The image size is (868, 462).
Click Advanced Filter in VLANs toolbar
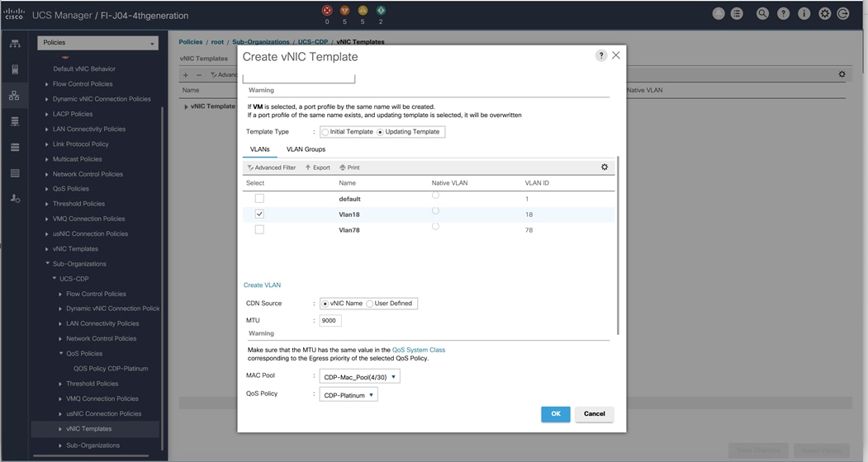click(272, 167)
